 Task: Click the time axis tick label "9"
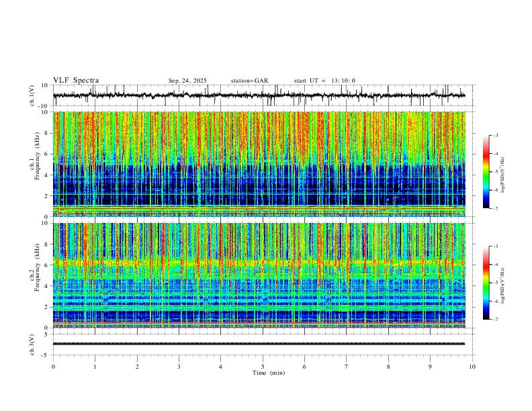click(430, 367)
